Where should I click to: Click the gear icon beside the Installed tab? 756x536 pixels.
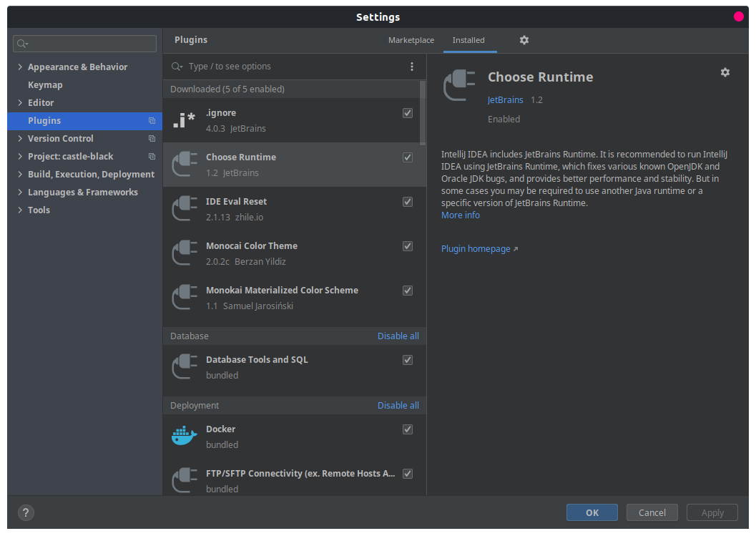pyautogui.click(x=524, y=40)
